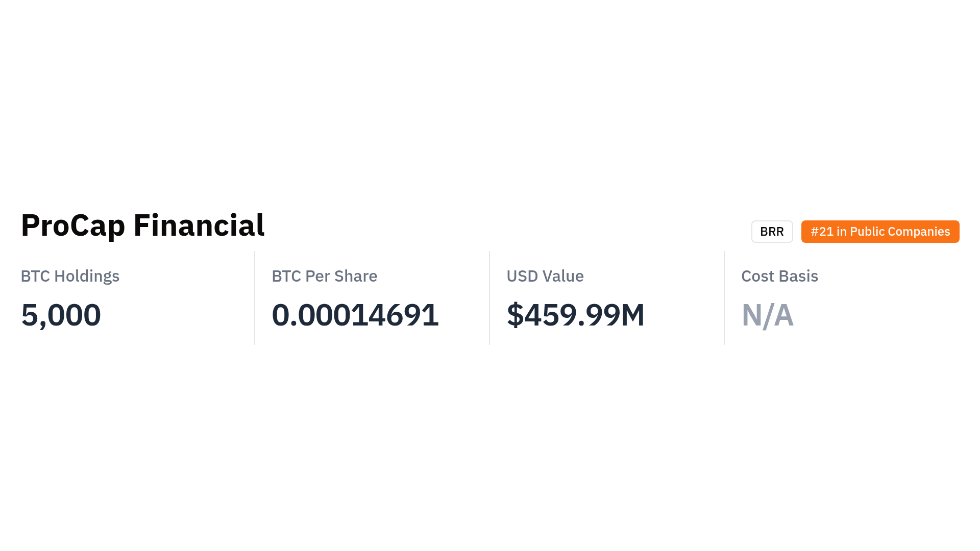
Task: Click the word Financial in the title
Action: pos(199,226)
